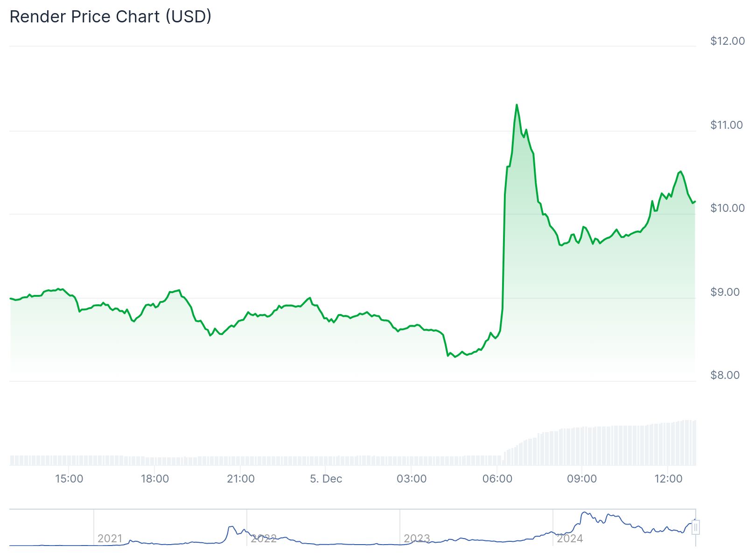Click the 15:00 time axis label
Image resolution: width=755 pixels, height=560 pixels.
(69, 479)
